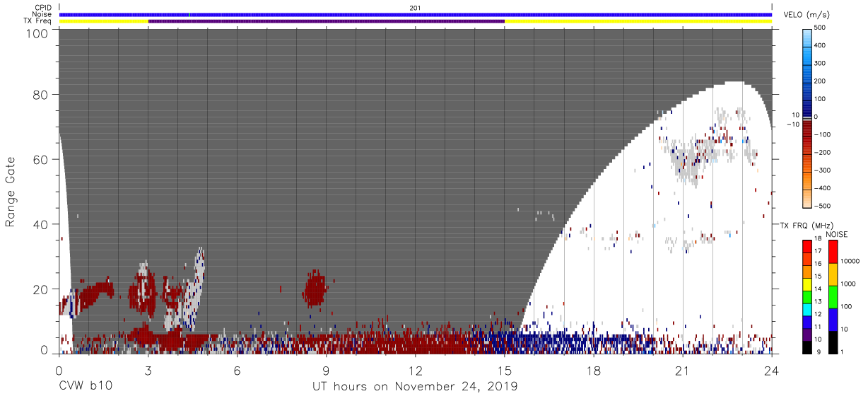
Task: Click the CPID value '201'
Action: (x=416, y=8)
